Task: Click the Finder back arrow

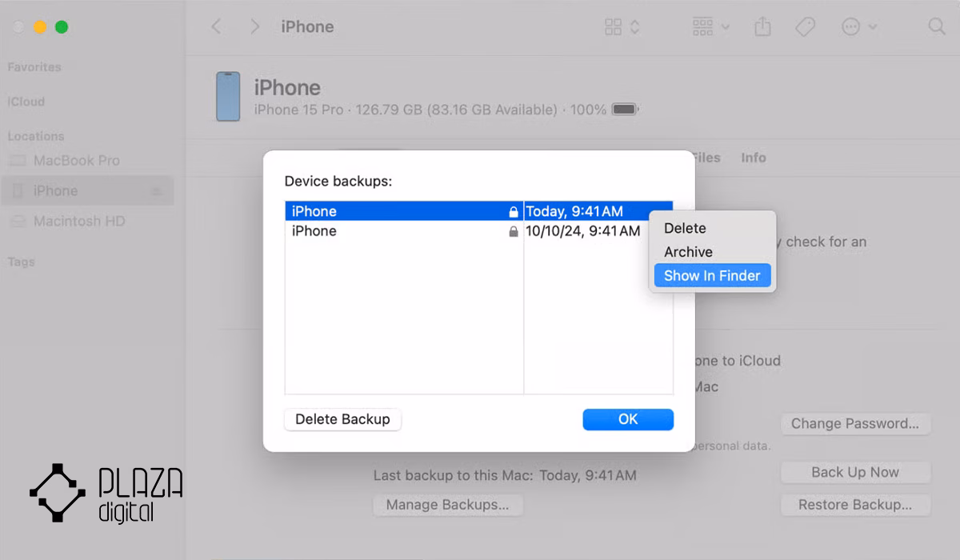Action: [x=216, y=26]
